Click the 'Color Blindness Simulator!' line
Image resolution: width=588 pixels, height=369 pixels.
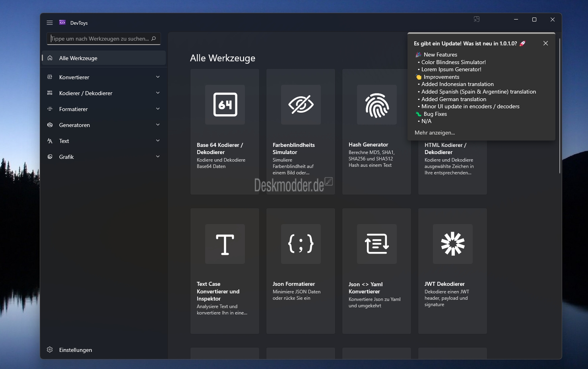(453, 62)
